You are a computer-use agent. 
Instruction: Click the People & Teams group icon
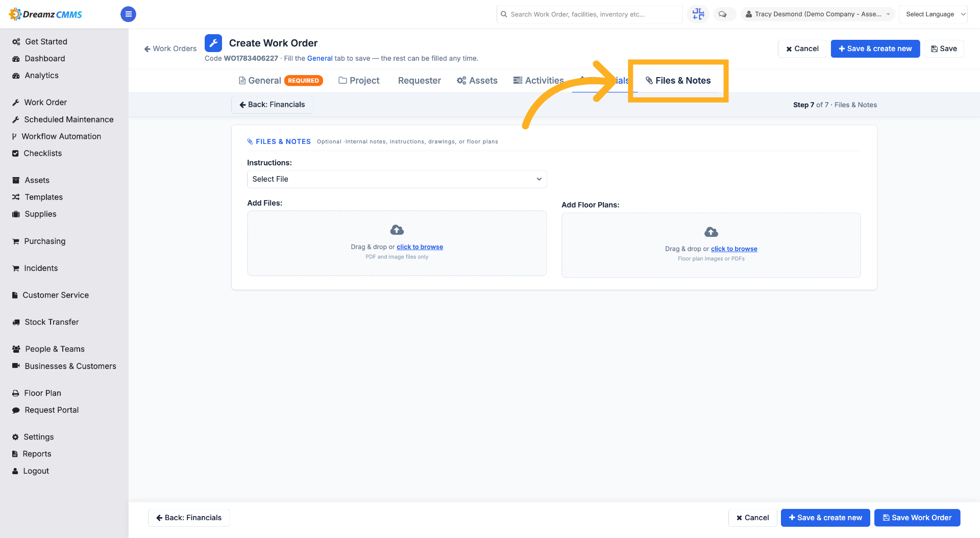[x=16, y=349]
